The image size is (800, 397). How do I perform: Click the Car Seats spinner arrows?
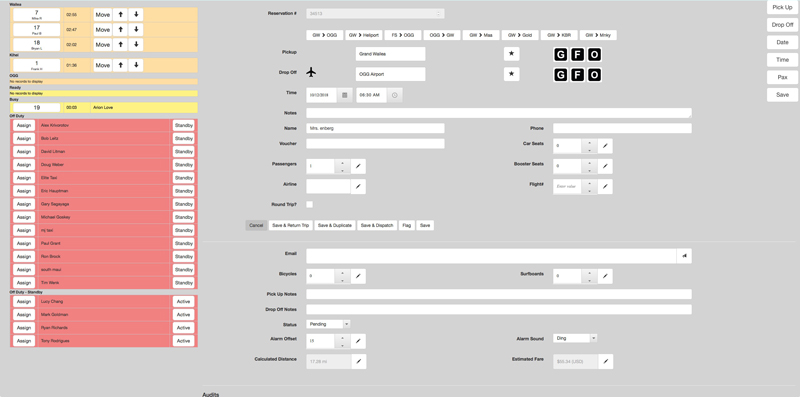click(x=589, y=146)
